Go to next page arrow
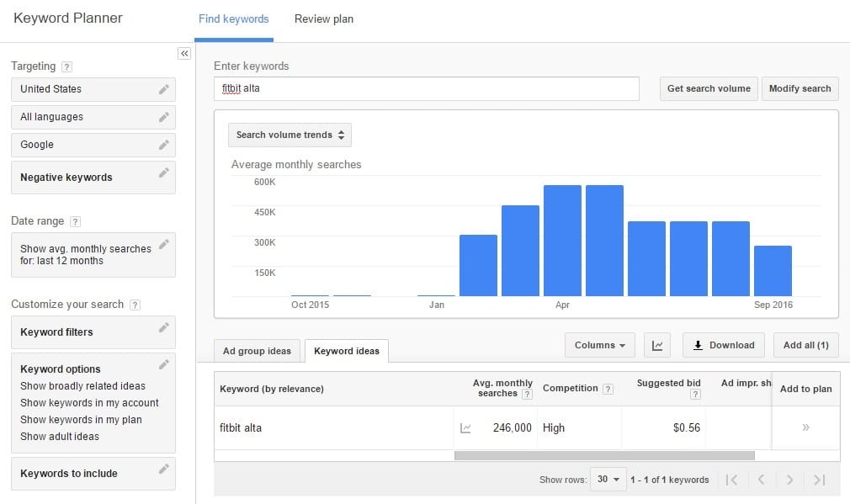850x504 pixels. pos(790,480)
